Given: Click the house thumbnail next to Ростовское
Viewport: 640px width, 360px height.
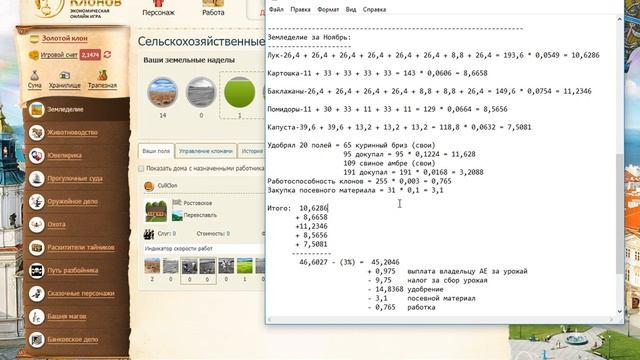Looking at the screenshot, I should (x=156, y=211).
